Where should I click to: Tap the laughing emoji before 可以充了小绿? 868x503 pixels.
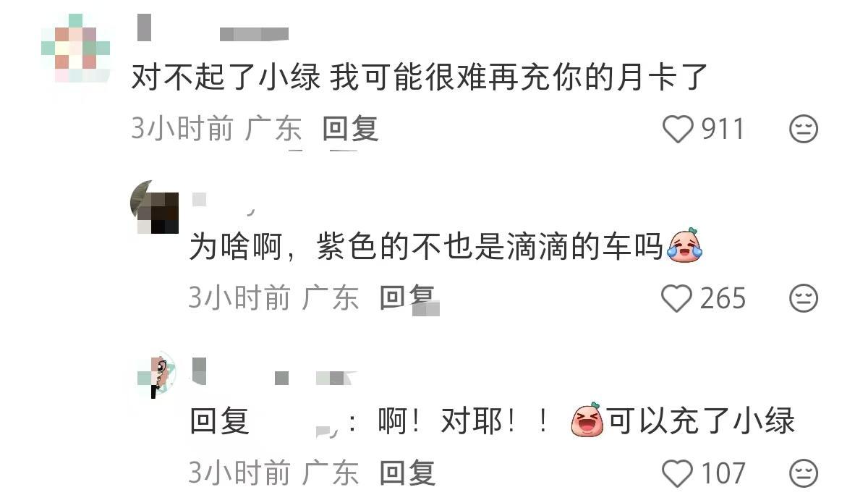pos(587,420)
